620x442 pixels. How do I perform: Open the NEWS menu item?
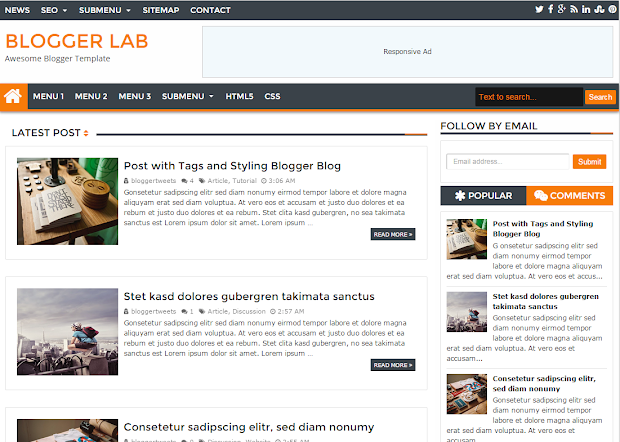[x=17, y=10]
